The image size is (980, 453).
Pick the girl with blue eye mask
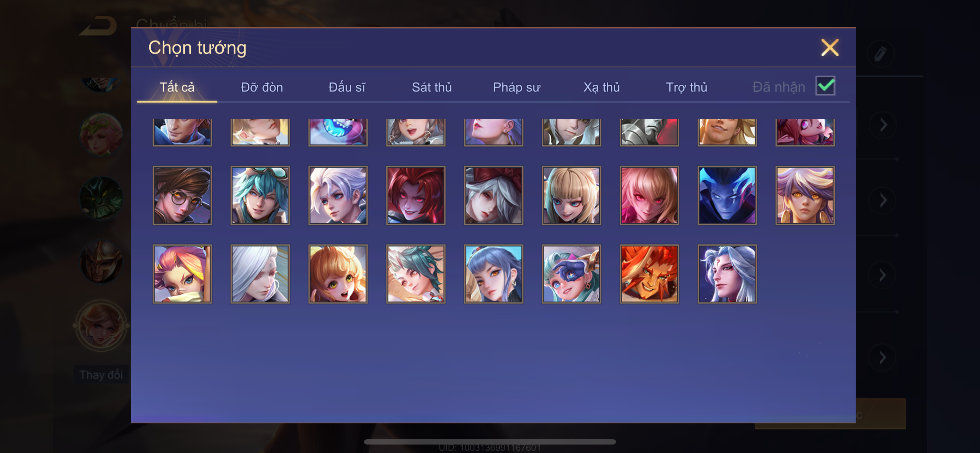click(x=571, y=274)
